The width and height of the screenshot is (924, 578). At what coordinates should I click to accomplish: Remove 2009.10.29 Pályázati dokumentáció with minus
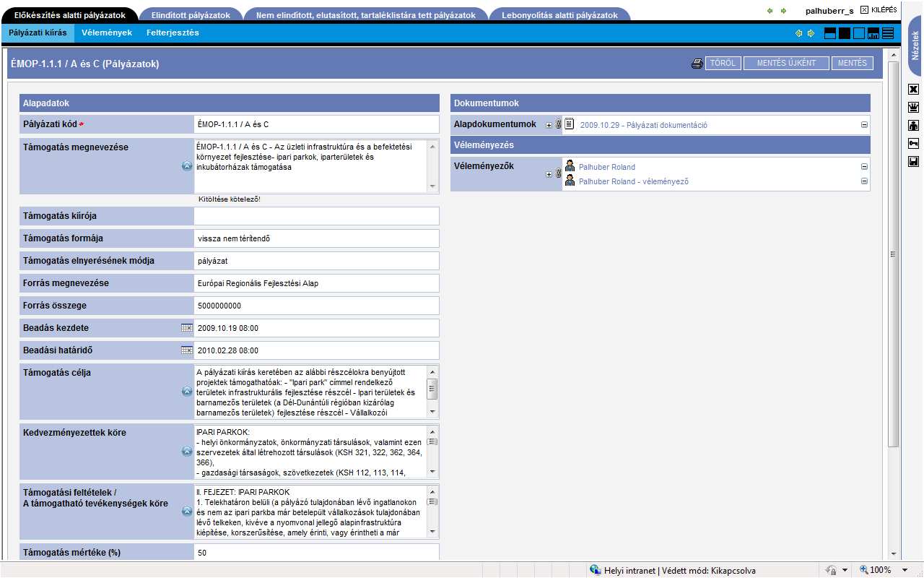(864, 124)
